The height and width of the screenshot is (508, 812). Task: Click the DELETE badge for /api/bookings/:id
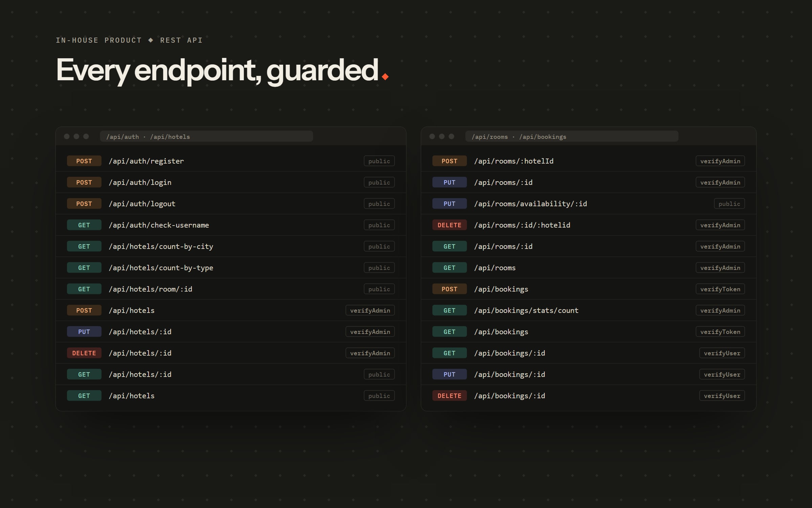[449, 396]
